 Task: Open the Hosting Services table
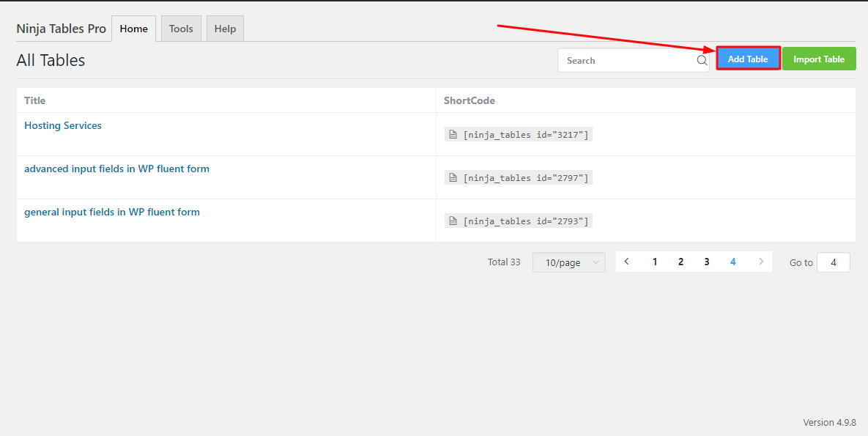pyautogui.click(x=63, y=126)
